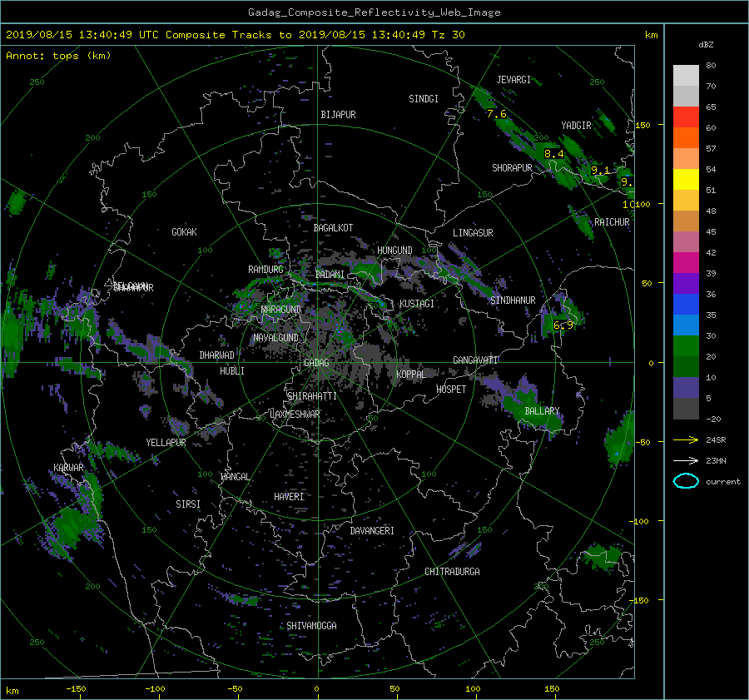Click the UTC Composite Tracks timestamp header

235,35
